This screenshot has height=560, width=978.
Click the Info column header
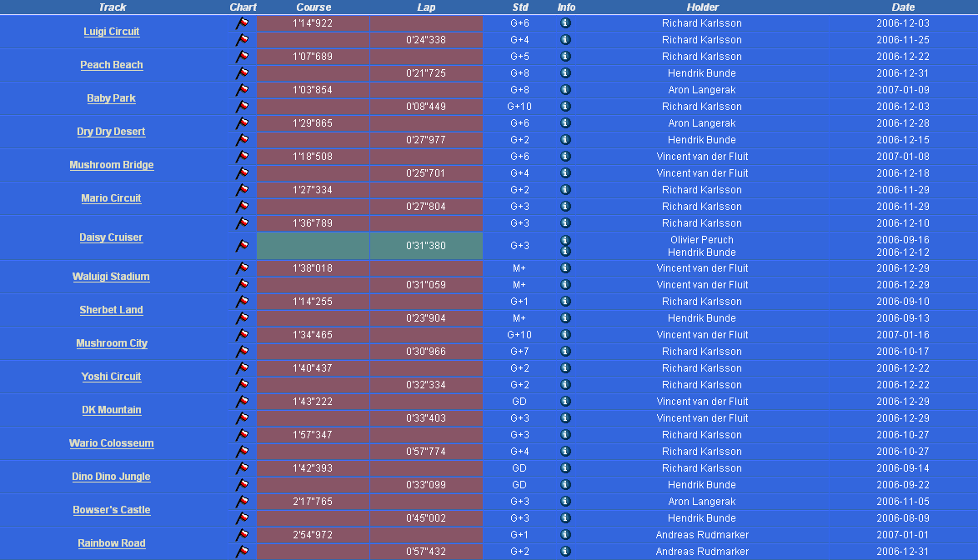tap(566, 7)
